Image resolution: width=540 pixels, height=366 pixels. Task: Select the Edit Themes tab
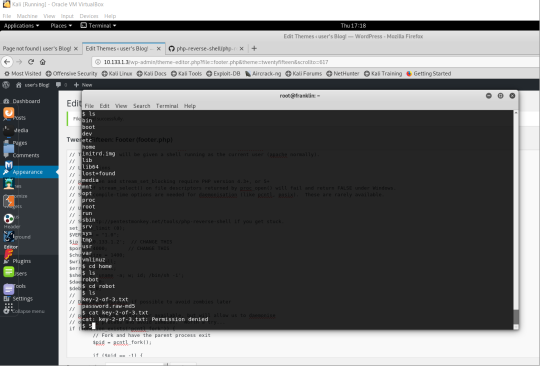pyautogui.click(x=123, y=49)
